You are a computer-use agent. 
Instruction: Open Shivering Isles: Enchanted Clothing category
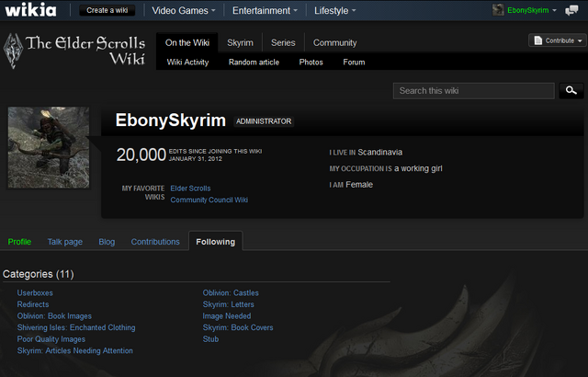point(76,327)
